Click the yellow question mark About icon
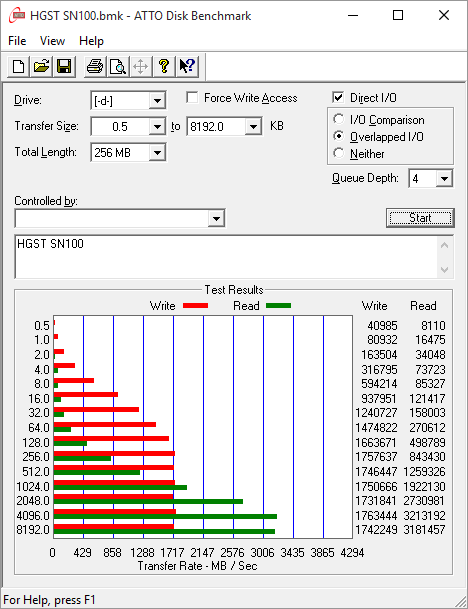 pos(164,66)
